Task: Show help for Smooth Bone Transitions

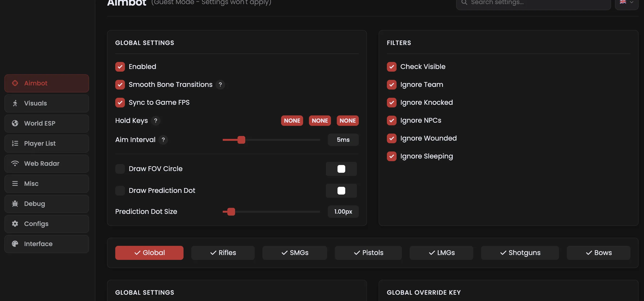Action: coord(220,85)
